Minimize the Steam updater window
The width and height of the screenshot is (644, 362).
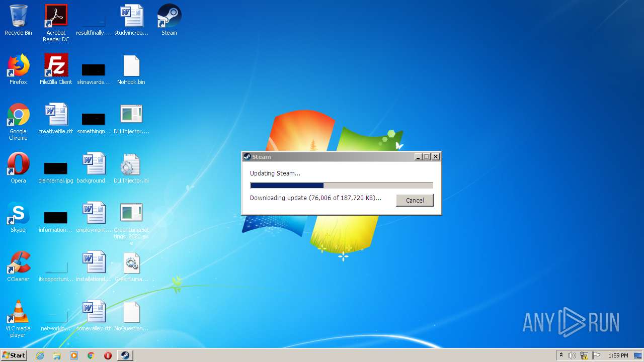pyautogui.click(x=418, y=157)
